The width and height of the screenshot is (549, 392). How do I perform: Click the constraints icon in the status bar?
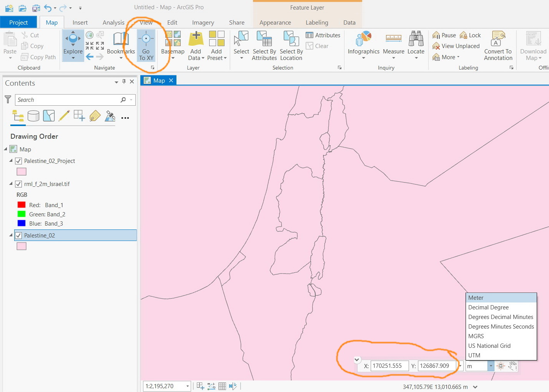pos(211,386)
